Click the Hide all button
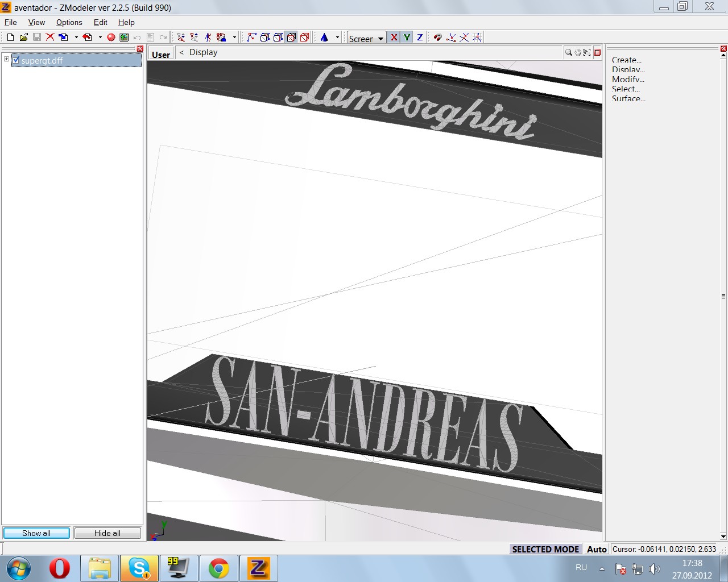 107,533
